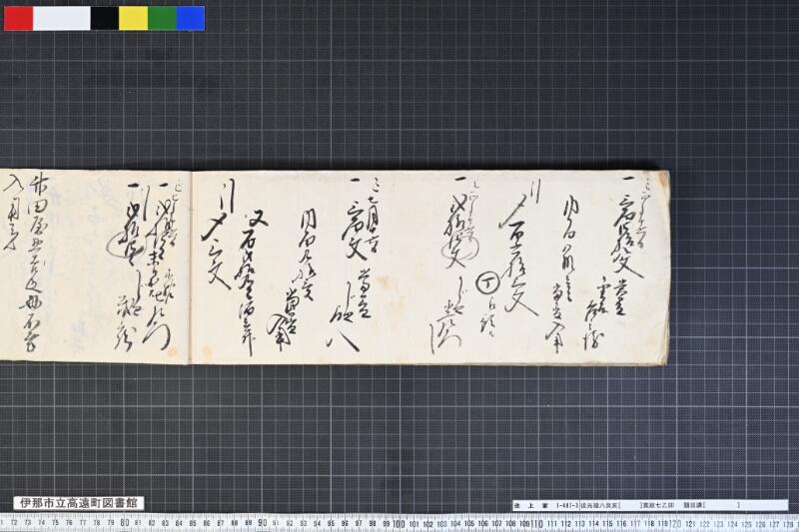Select the white color patch
This screenshot has height=532, width=799.
click(x=62, y=18)
